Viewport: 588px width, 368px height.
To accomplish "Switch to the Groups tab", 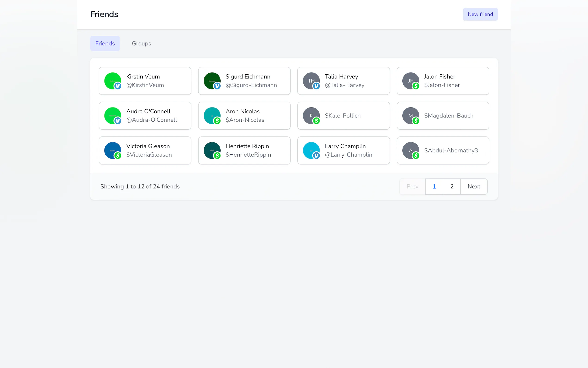I will (x=141, y=44).
